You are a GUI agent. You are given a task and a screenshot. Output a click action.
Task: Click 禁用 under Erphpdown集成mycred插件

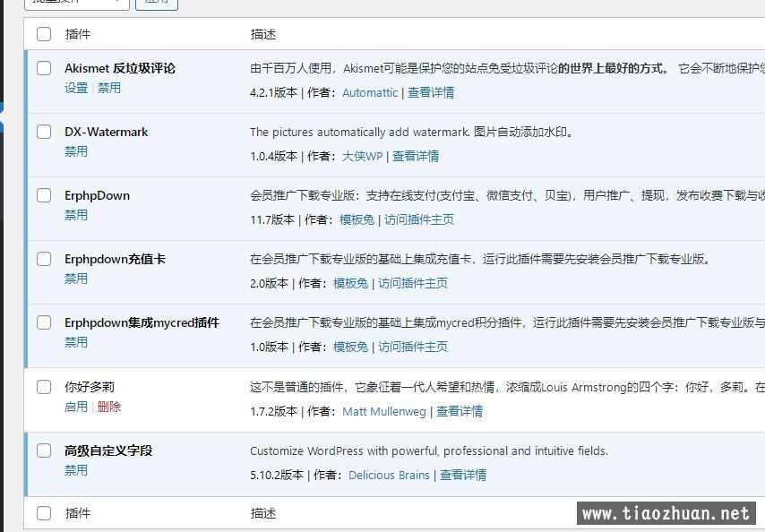(x=76, y=342)
